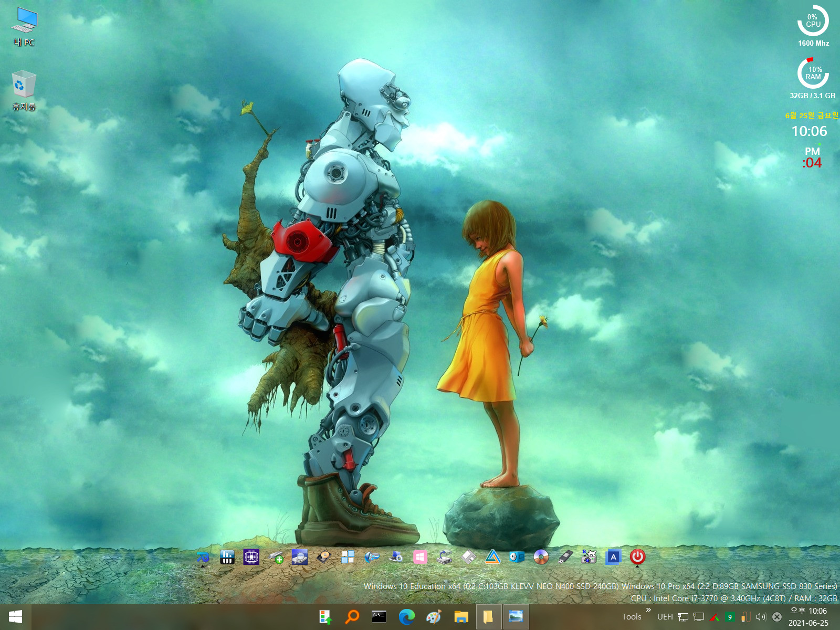
Task: Open the blue safe box dock icon
Action: click(x=517, y=557)
